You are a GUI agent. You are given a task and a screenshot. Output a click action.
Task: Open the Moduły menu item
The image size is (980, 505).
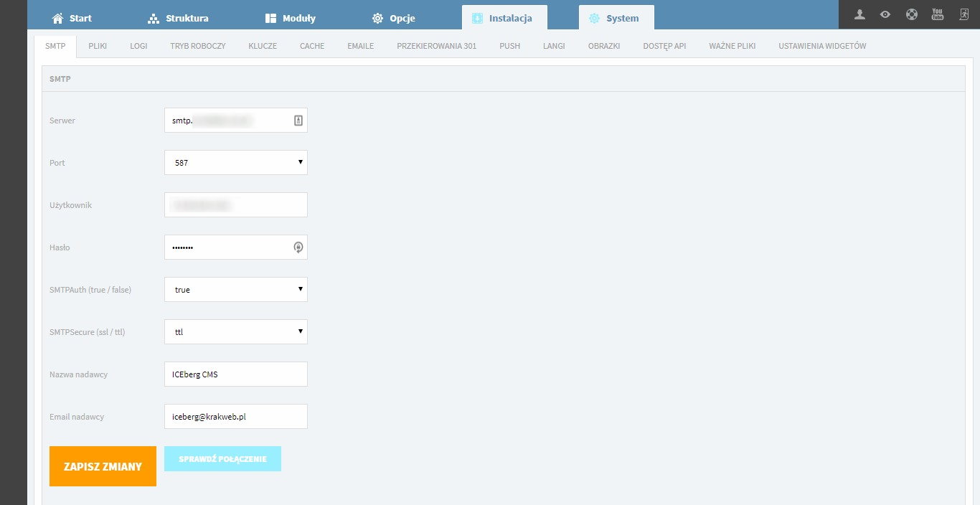click(x=290, y=18)
